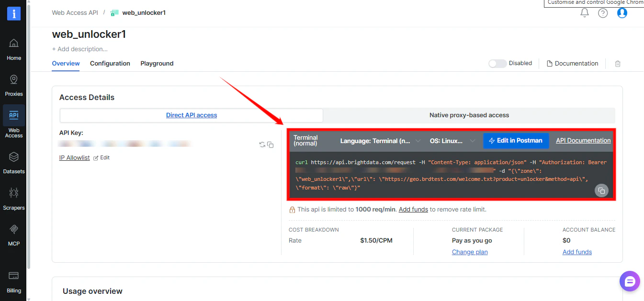Open the Playground tab

click(x=157, y=63)
